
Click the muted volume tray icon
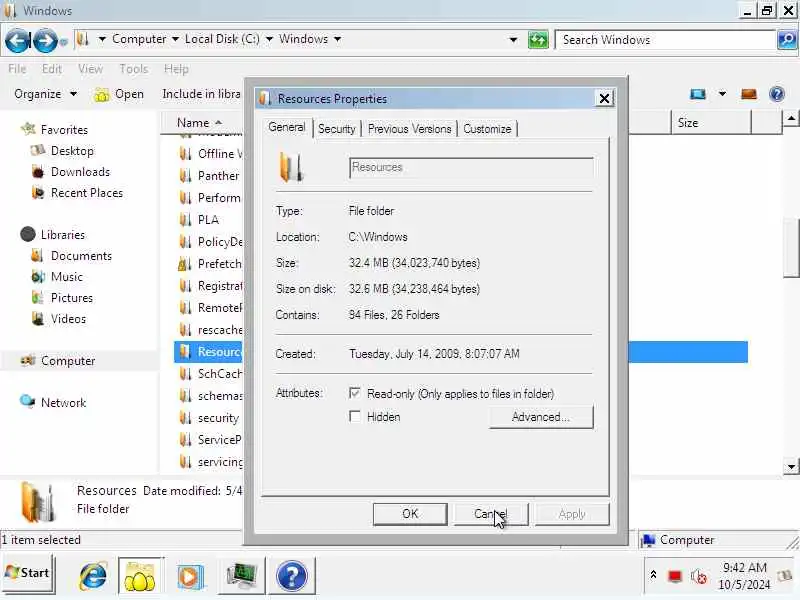click(x=698, y=577)
